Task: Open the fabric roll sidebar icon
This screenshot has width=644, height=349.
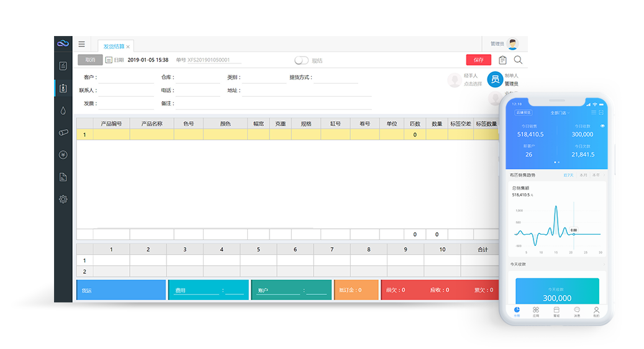Action: point(63,132)
